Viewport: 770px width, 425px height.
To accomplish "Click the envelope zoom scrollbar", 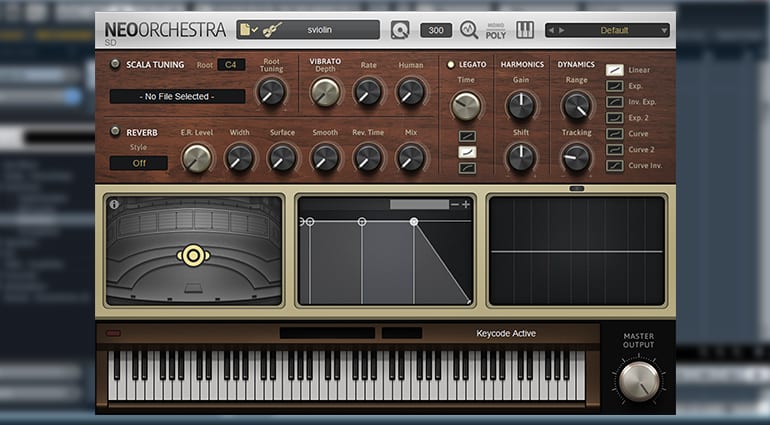I will click(419, 204).
